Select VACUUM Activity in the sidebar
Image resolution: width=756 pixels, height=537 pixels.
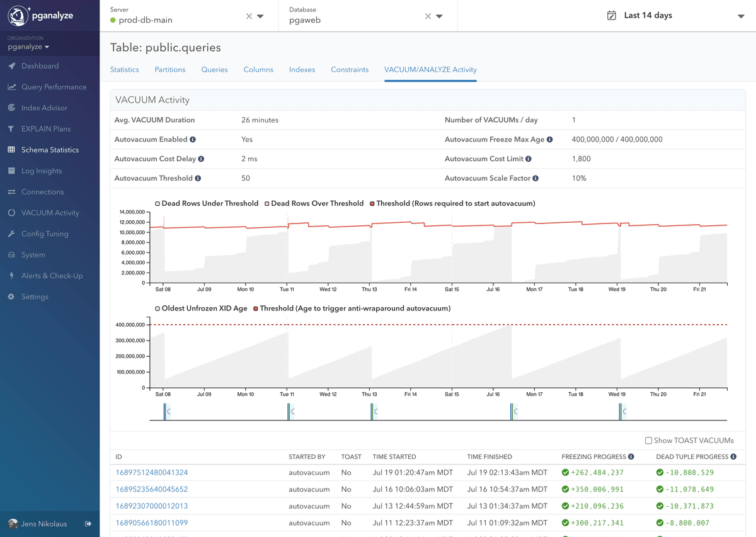49,212
